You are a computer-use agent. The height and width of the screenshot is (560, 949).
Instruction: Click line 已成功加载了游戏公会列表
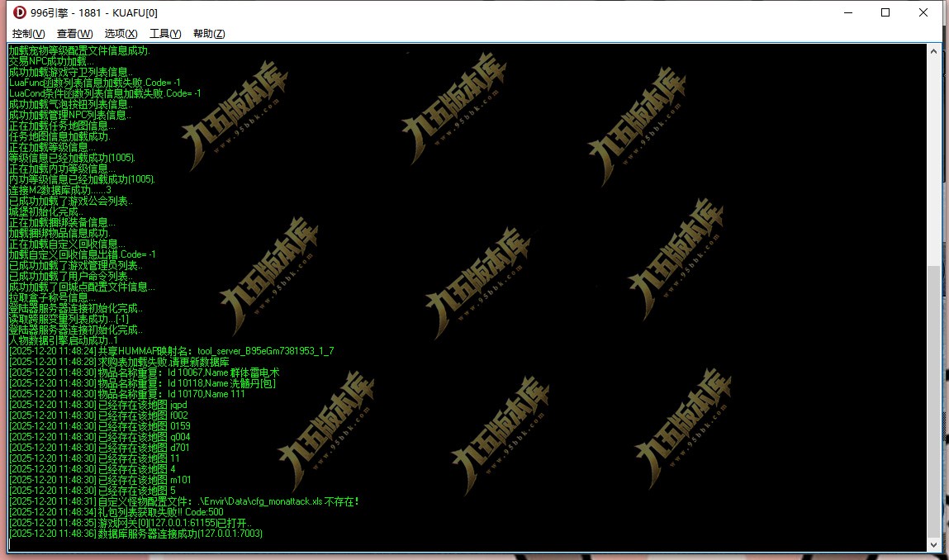pos(71,201)
